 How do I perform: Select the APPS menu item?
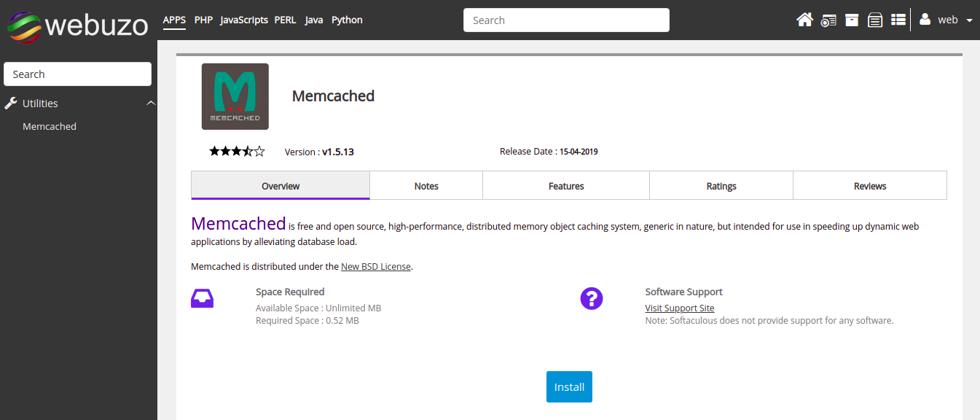click(174, 20)
